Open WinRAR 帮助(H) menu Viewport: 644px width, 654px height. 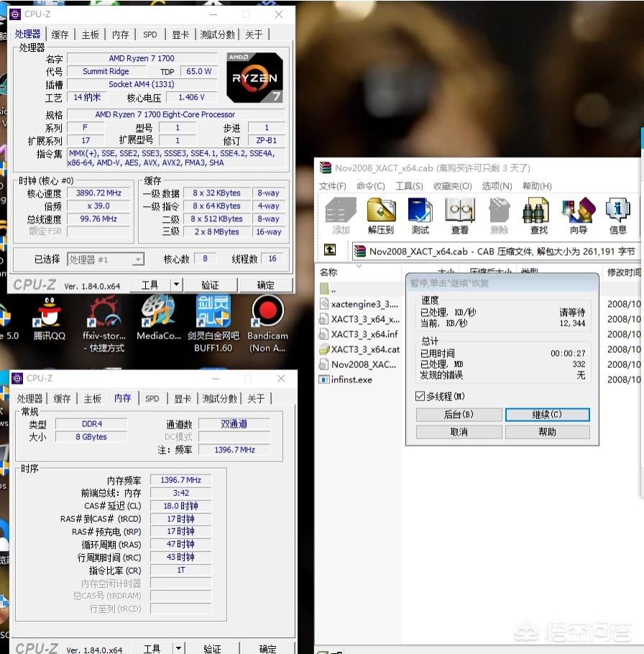point(537,186)
